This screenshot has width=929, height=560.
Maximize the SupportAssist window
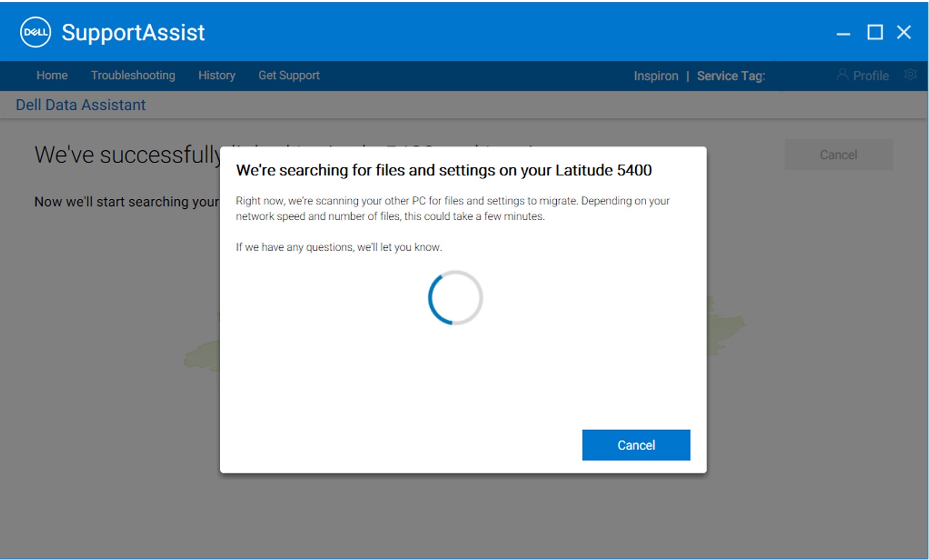pos(874,32)
